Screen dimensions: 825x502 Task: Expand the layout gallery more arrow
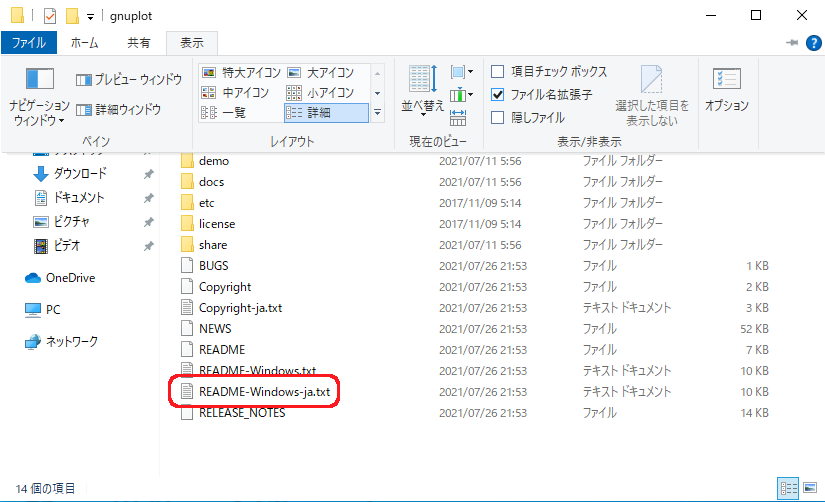(x=377, y=114)
